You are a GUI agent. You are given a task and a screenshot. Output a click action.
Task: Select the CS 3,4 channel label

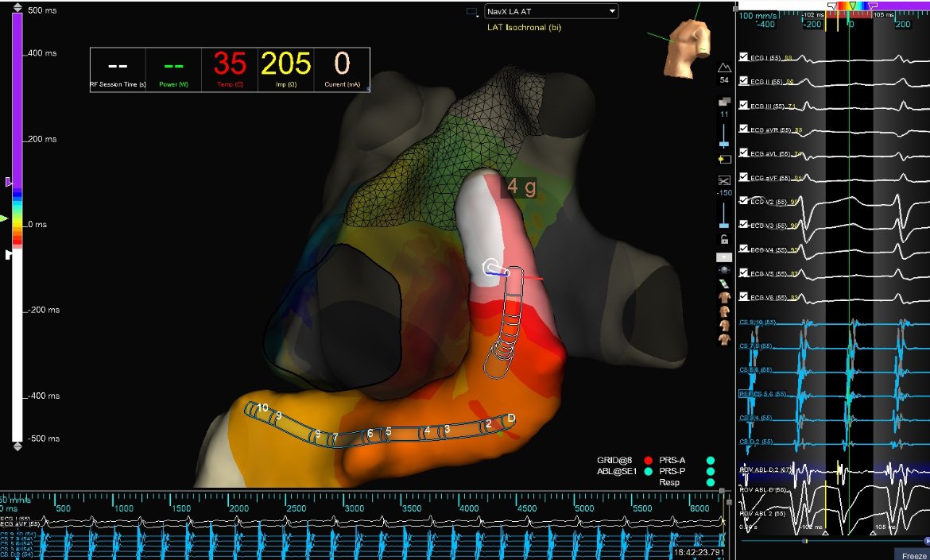point(756,418)
